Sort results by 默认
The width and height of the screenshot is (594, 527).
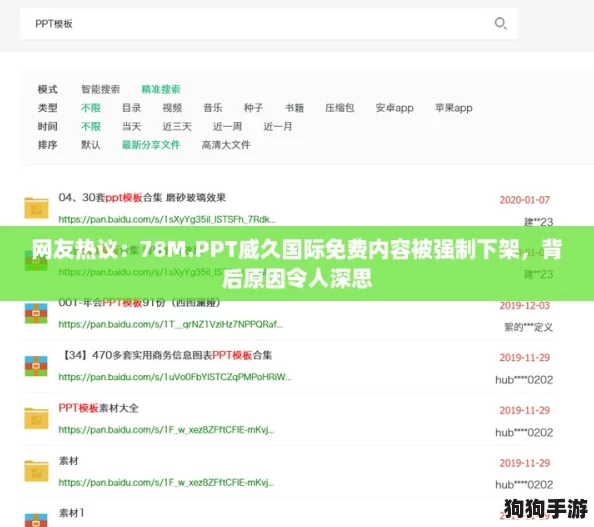pos(91,145)
